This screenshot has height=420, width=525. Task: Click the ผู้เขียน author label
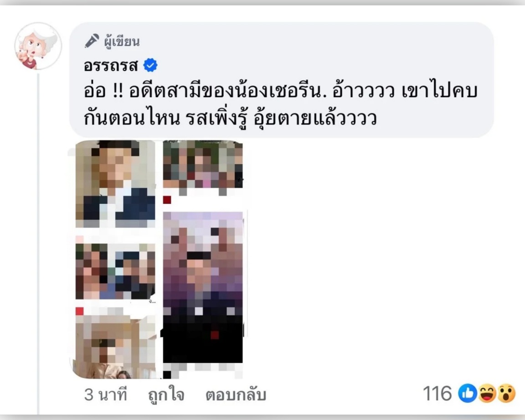(121, 41)
